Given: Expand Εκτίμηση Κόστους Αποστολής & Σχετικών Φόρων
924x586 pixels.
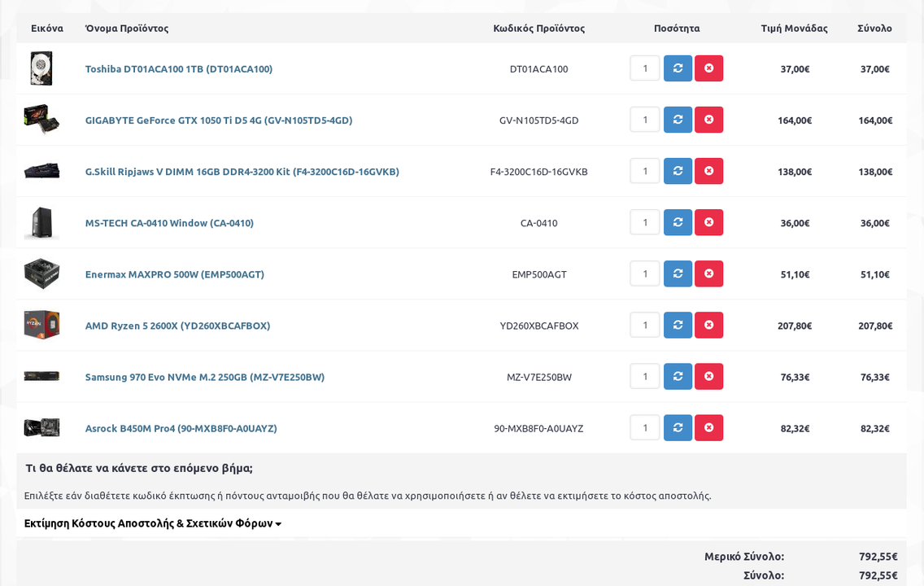Looking at the screenshot, I should click(x=153, y=523).
